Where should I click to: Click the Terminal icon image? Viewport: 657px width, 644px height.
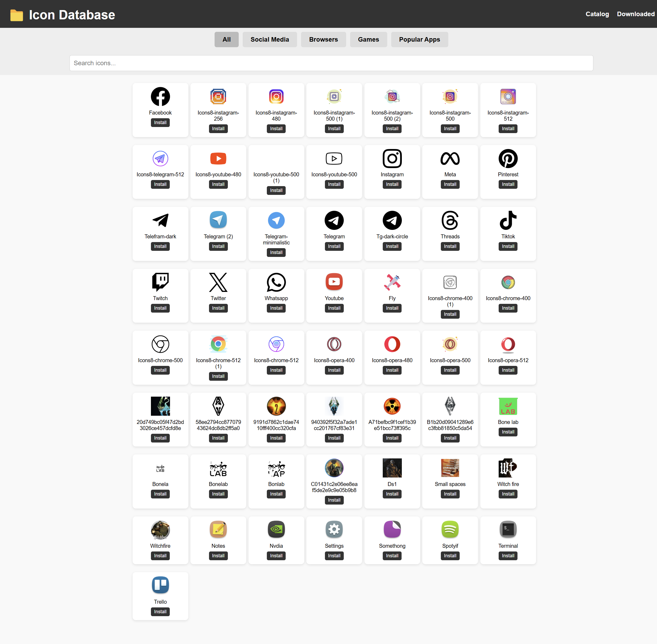pos(508,530)
